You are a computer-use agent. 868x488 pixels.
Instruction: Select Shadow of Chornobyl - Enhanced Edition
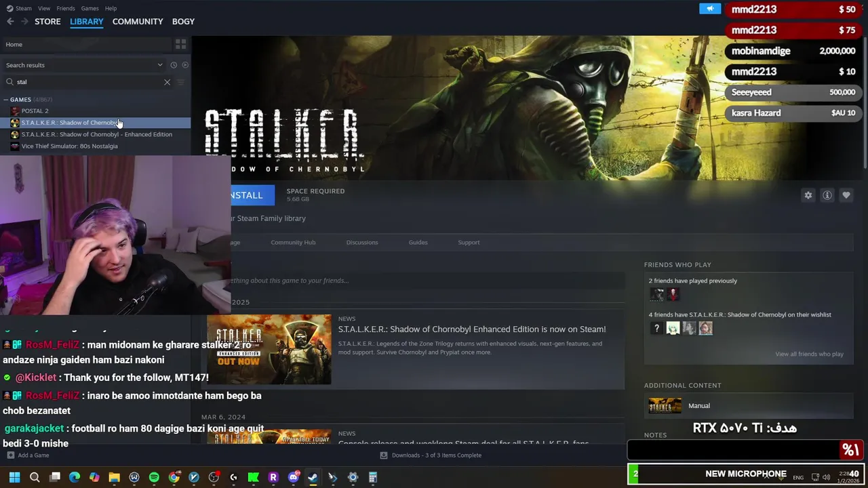click(96, 134)
